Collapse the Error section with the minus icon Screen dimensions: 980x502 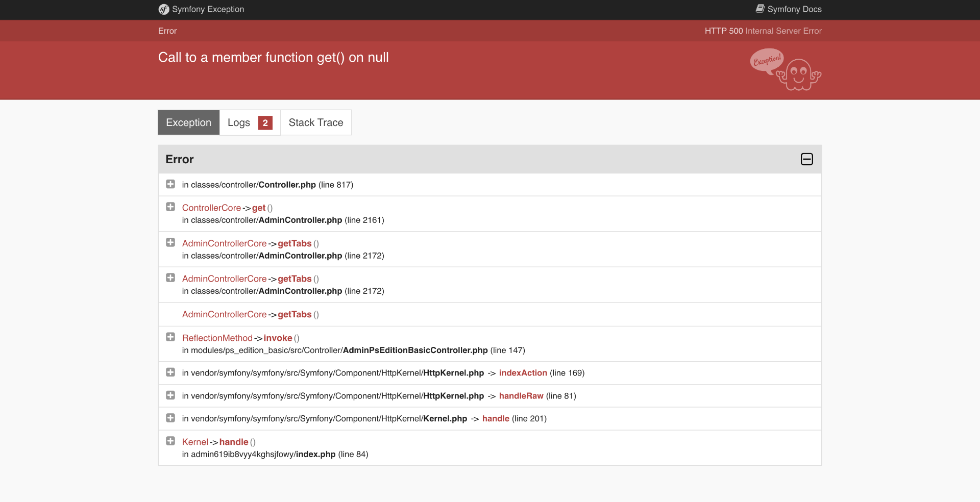807,159
